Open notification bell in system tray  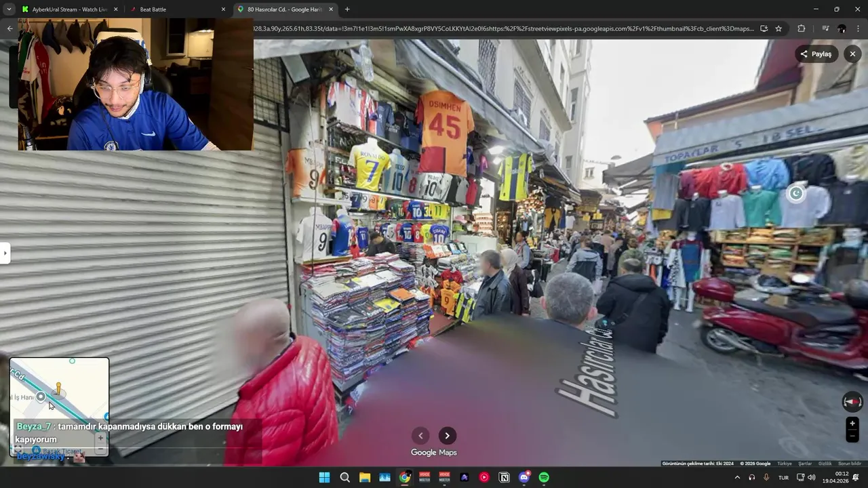pyautogui.click(x=856, y=477)
